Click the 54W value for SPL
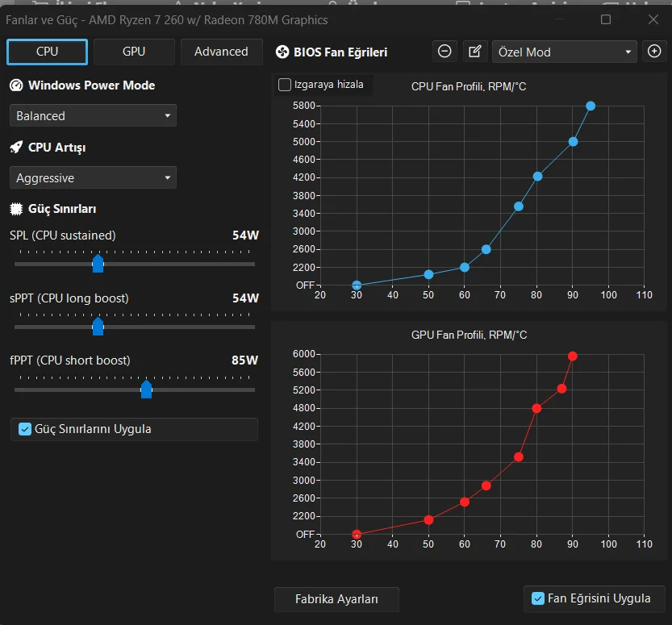This screenshot has width=672, height=625. 245,235
